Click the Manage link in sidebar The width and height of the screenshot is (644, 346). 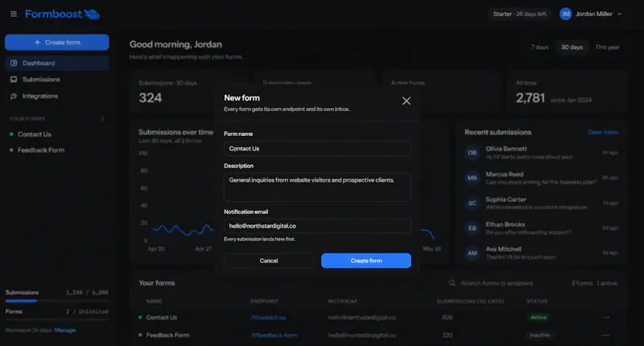(65, 331)
